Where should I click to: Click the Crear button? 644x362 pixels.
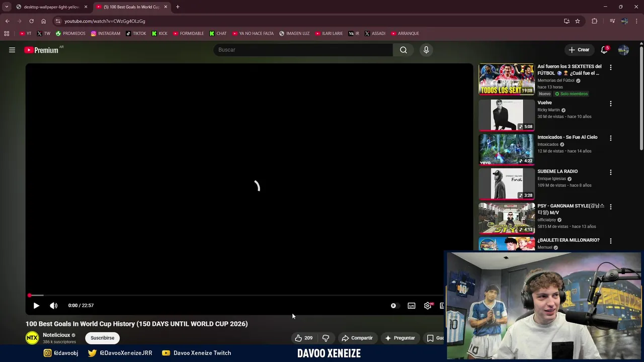(579, 50)
